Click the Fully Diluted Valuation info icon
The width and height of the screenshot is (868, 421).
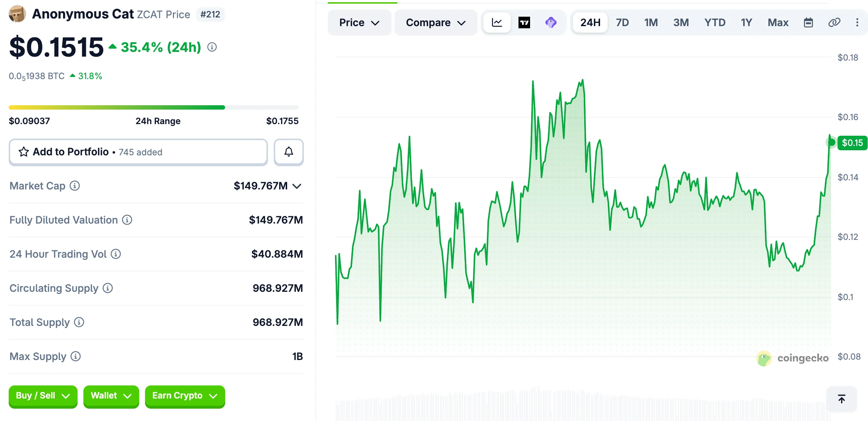(x=127, y=220)
